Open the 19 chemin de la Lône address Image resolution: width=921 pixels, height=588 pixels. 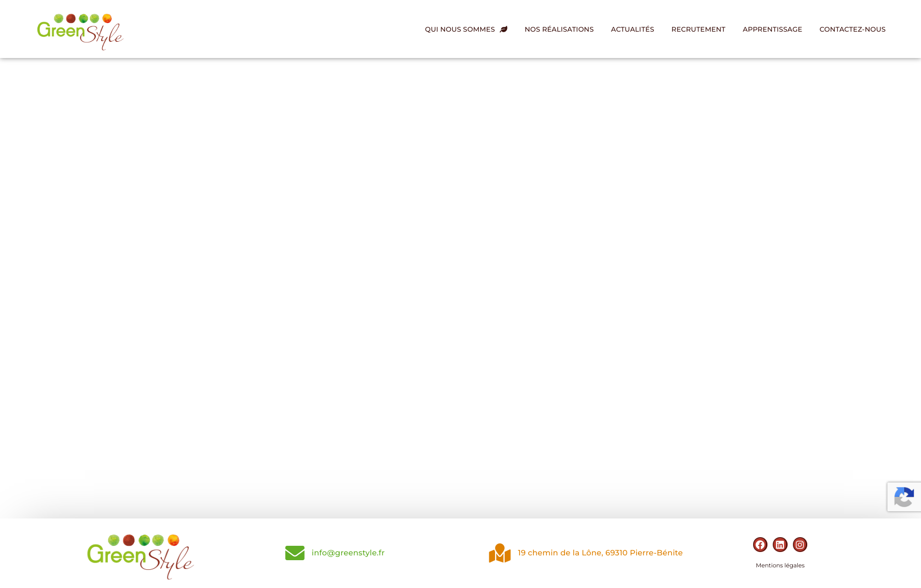[600, 553]
